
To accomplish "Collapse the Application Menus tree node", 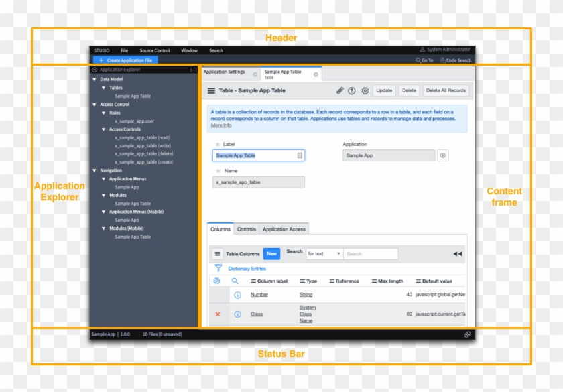I will (103, 179).
